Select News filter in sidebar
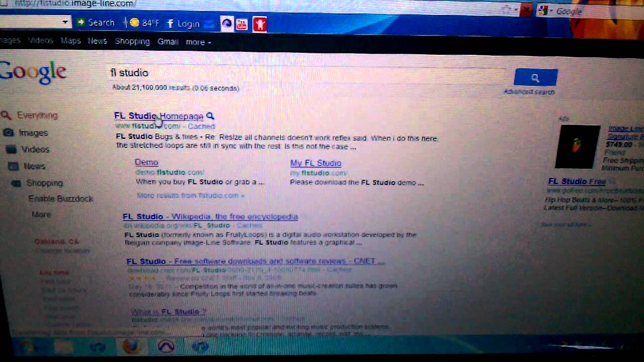The image size is (644, 362). pos(34,166)
